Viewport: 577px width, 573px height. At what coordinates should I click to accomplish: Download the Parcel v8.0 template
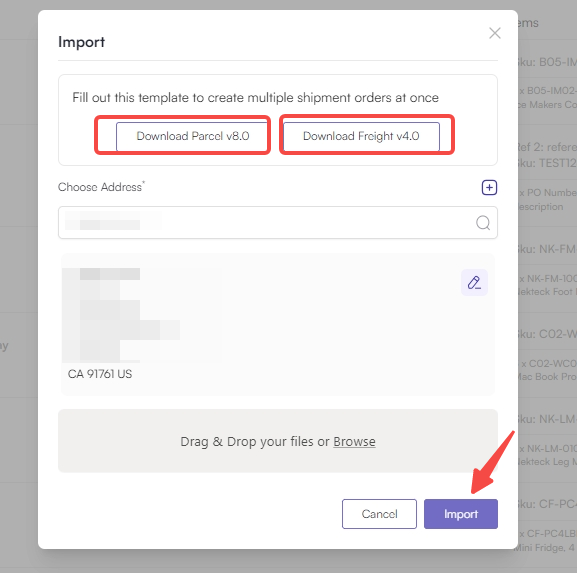193,136
